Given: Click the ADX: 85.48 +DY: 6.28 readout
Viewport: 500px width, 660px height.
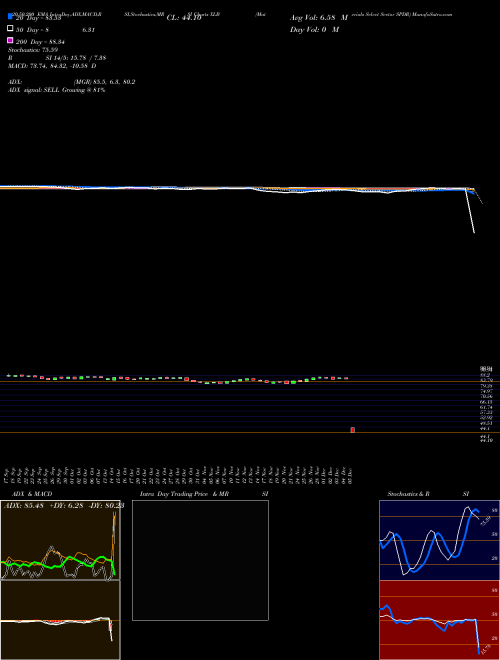Looking at the screenshot, I should coord(64,505).
